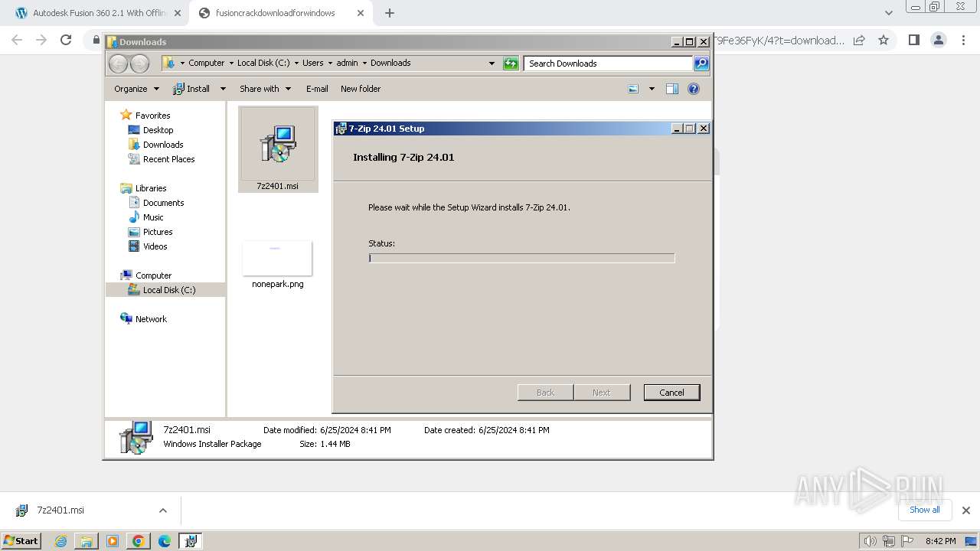
Task: Click the Search Downloads input field
Action: tap(609, 64)
